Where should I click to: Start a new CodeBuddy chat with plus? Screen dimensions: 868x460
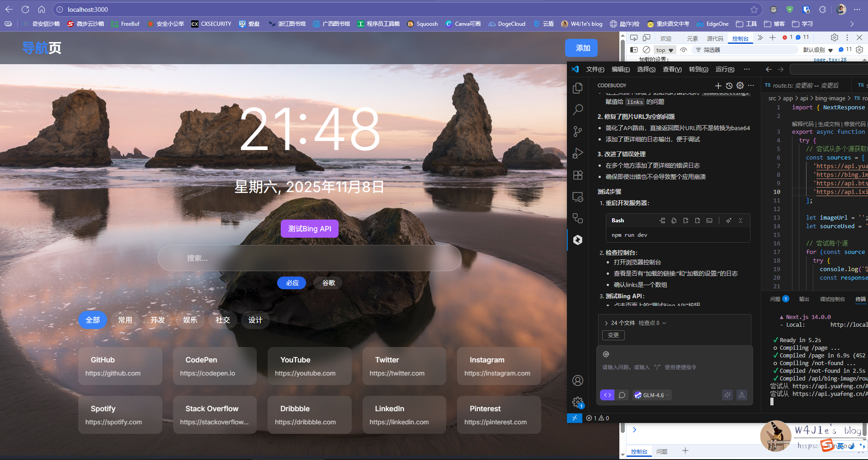718,85
